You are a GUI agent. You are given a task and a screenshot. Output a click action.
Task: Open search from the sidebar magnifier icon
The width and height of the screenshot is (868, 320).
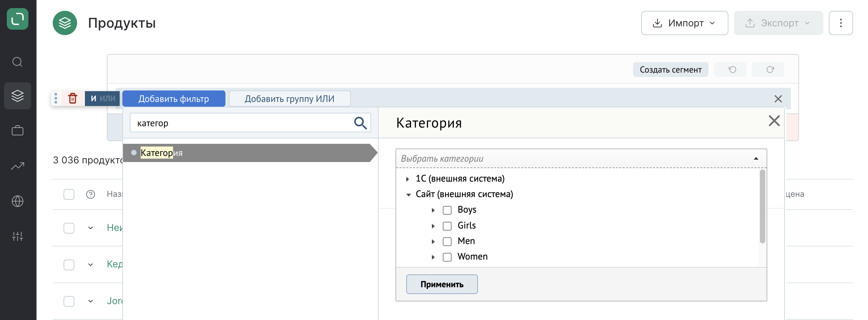(17, 62)
